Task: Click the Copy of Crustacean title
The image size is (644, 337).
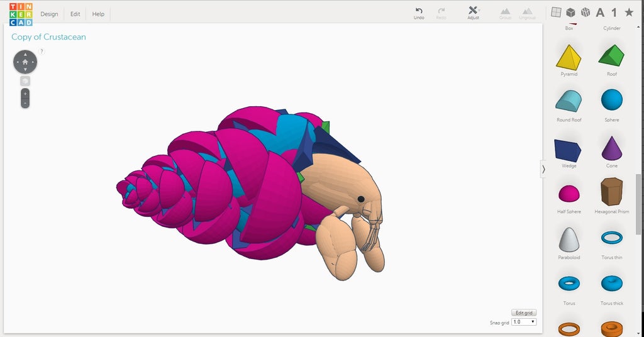Action: (x=48, y=37)
